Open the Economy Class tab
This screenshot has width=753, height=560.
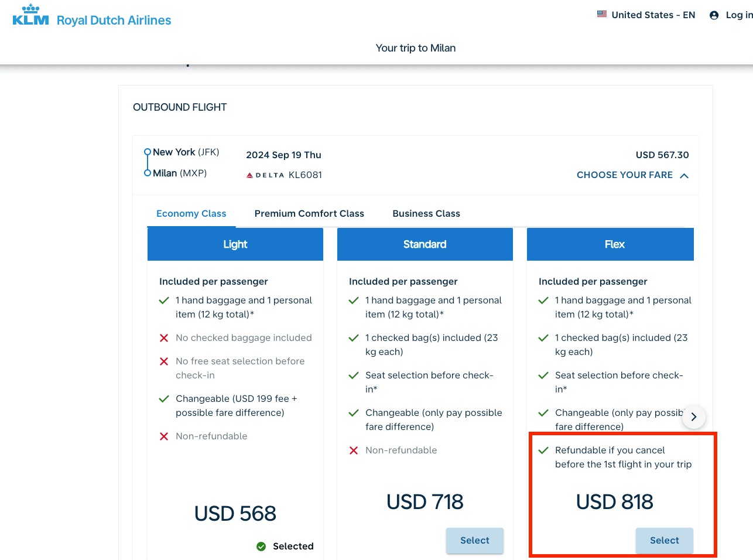coord(191,214)
